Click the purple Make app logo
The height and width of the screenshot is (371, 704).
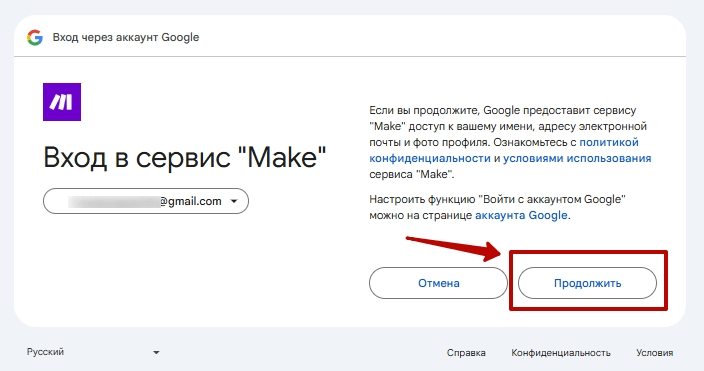coord(62,102)
